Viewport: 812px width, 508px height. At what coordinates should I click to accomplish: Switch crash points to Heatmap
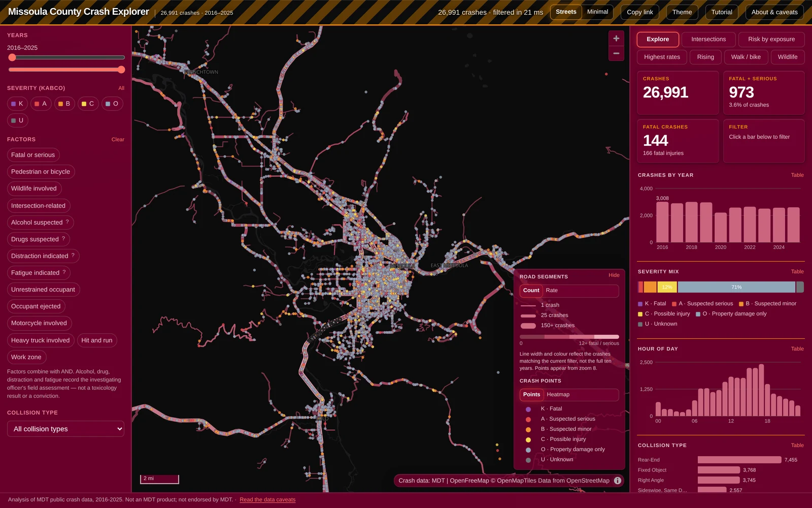(558, 395)
